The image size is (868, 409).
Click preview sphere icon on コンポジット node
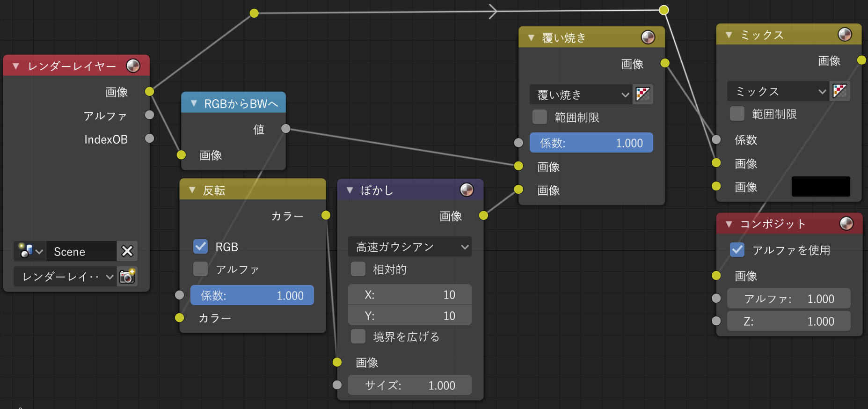846,223
